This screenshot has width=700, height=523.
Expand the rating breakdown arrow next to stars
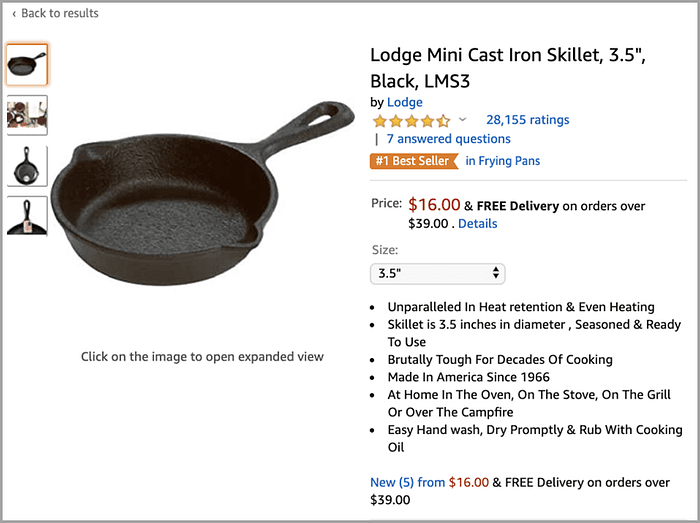(462, 120)
